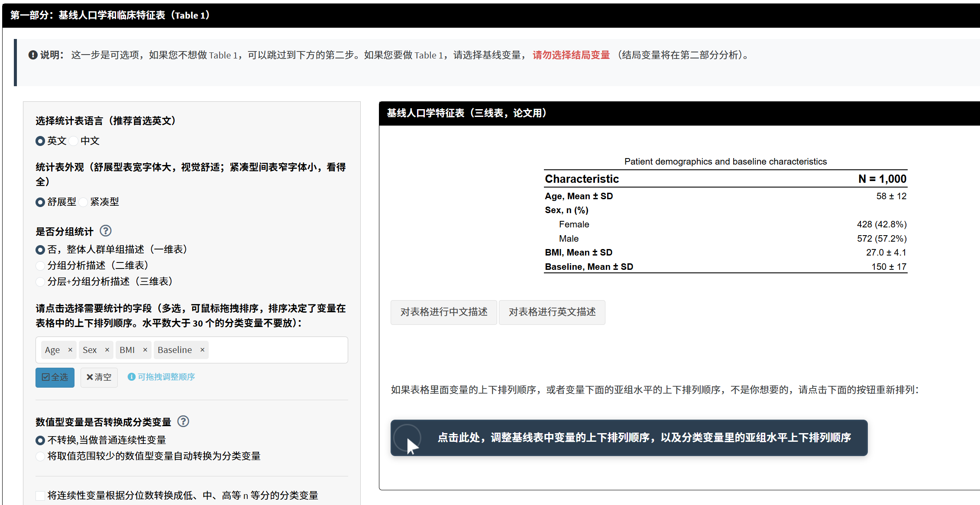980x505 pixels.
Task: Remove the BMI variable tag
Action: 145,350
